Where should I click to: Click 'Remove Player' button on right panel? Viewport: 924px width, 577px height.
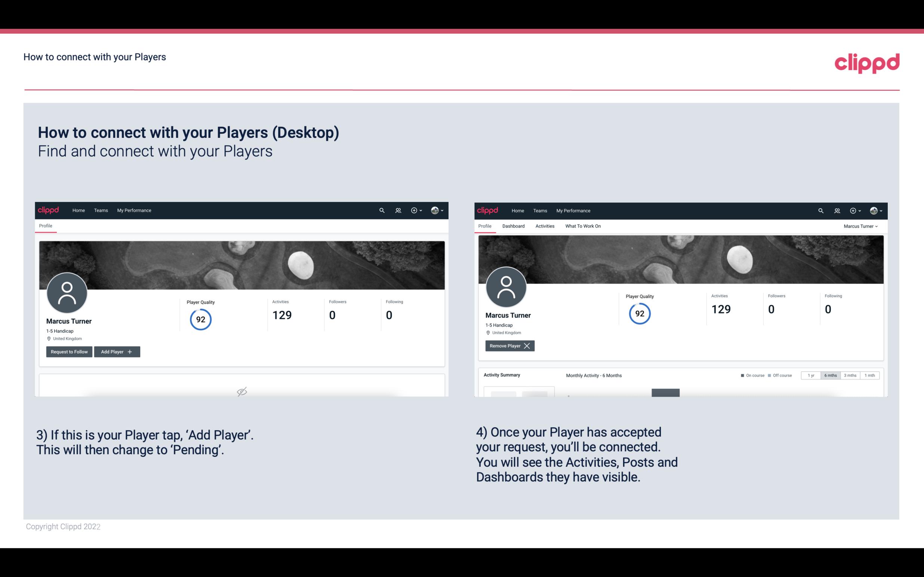coord(509,346)
